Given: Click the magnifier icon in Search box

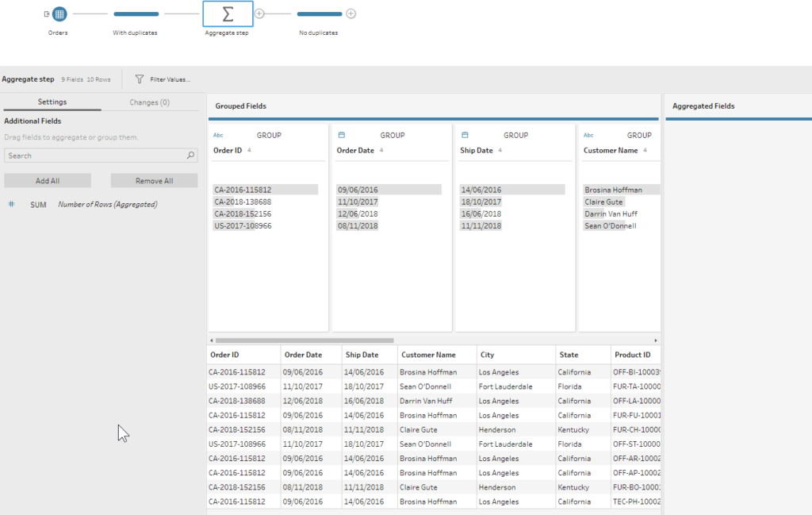Looking at the screenshot, I should [190, 156].
